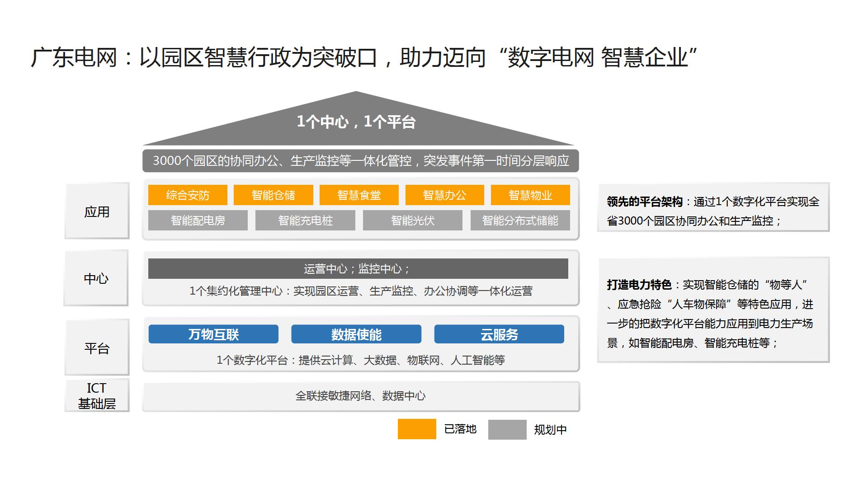
Task: Click the gray 智能配电房 box
Action: point(198,221)
